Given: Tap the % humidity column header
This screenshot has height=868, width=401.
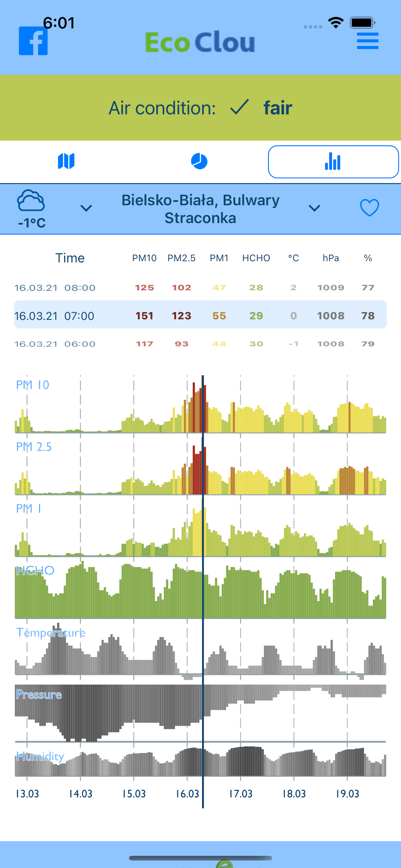Looking at the screenshot, I should coord(368,258).
